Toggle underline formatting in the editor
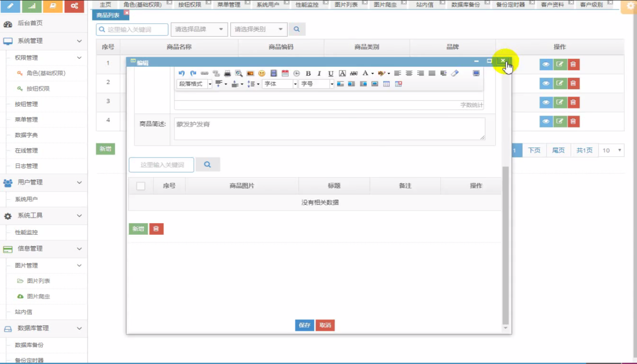Viewport: 637px width, 364px height. click(331, 73)
